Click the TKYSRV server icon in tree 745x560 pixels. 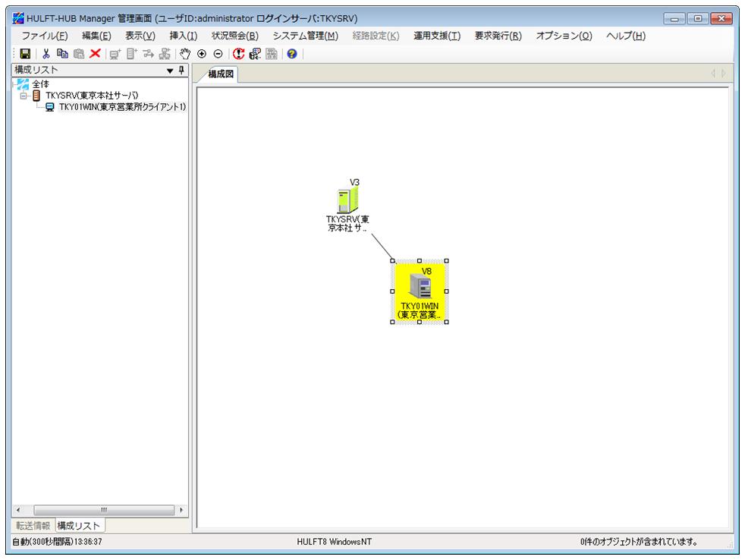[x=36, y=96]
